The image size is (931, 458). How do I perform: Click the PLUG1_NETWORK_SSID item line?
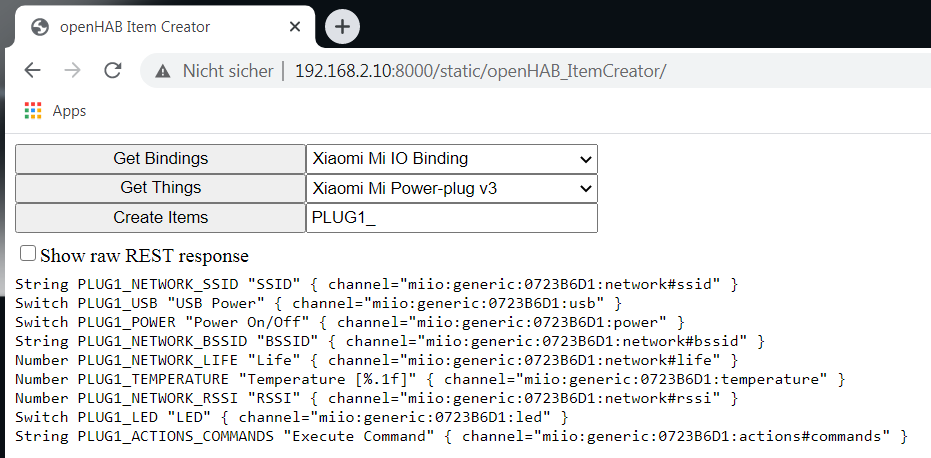[x=376, y=285]
